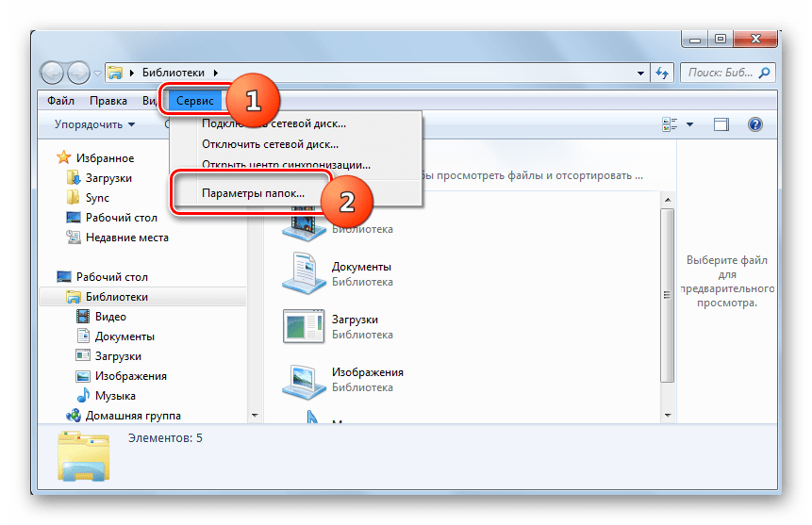Image resolution: width=812 pixels, height=525 pixels.
Task: Open address bar history dropdown
Action: (x=640, y=73)
